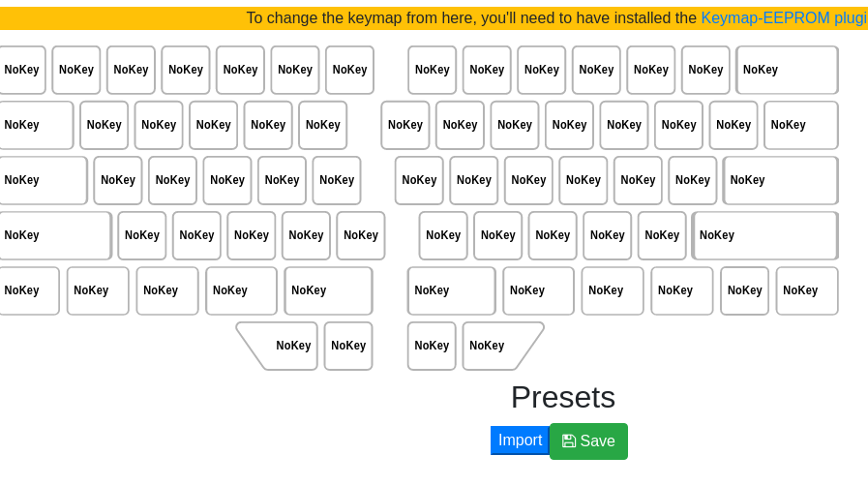This screenshot has width=868, height=486.
Task: Click the Import presets button
Action: tap(520, 440)
